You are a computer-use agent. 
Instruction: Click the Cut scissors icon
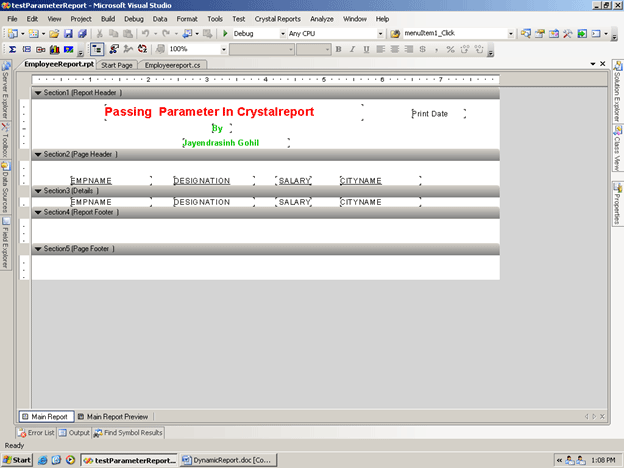click(x=99, y=34)
